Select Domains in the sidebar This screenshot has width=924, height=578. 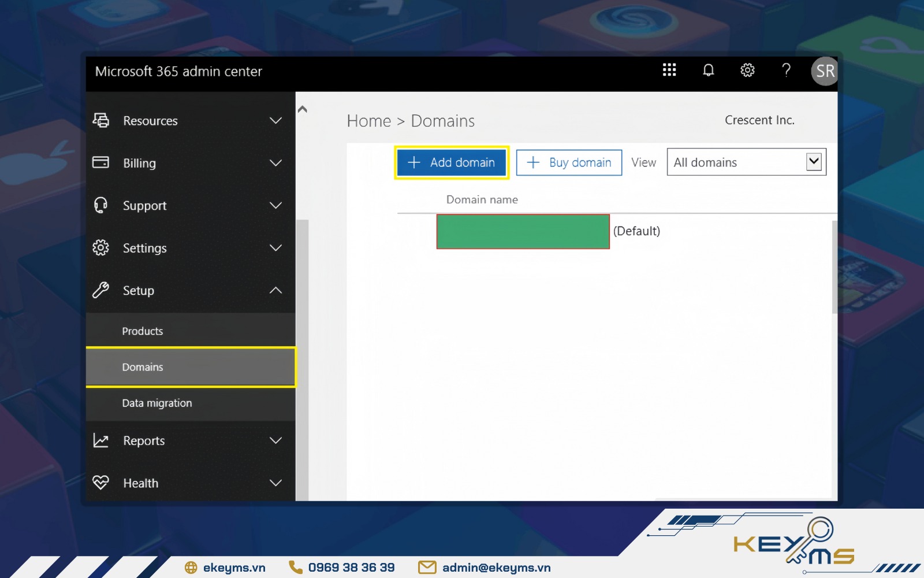191,367
